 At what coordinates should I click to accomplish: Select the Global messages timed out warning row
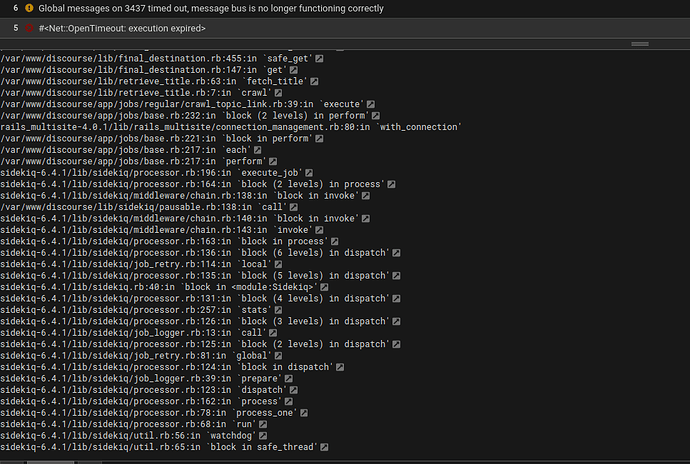(x=345, y=8)
